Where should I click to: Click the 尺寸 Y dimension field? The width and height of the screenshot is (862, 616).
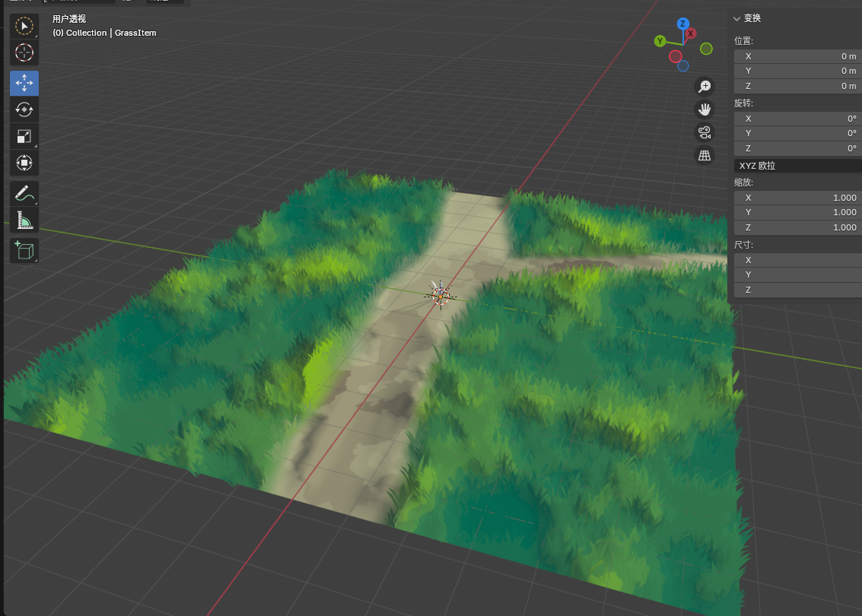(797, 275)
